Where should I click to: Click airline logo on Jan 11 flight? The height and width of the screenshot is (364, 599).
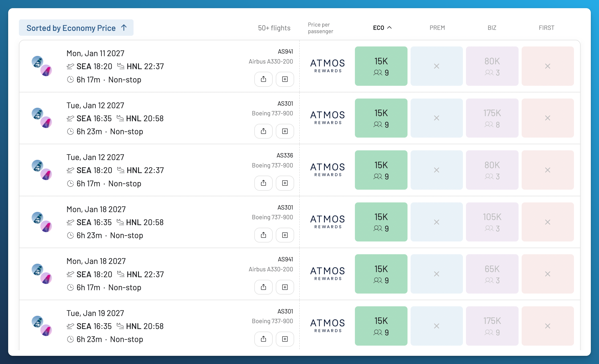(x=42, y=66)
